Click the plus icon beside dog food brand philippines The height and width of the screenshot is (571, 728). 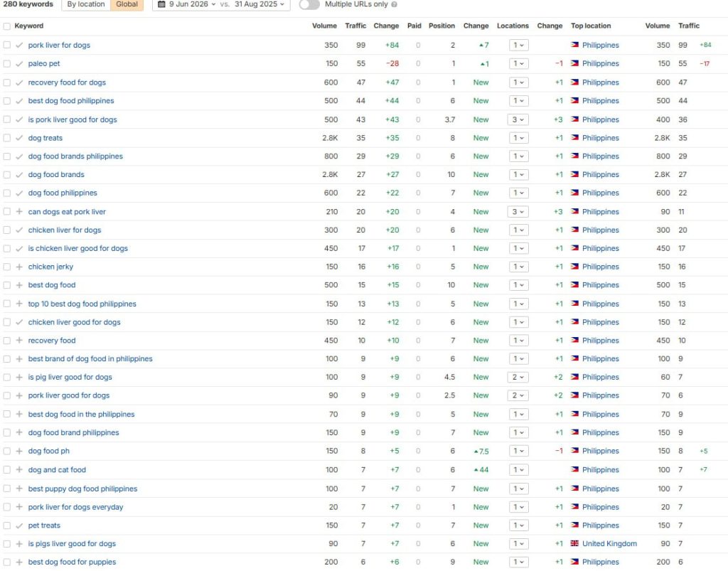(19, 432)
